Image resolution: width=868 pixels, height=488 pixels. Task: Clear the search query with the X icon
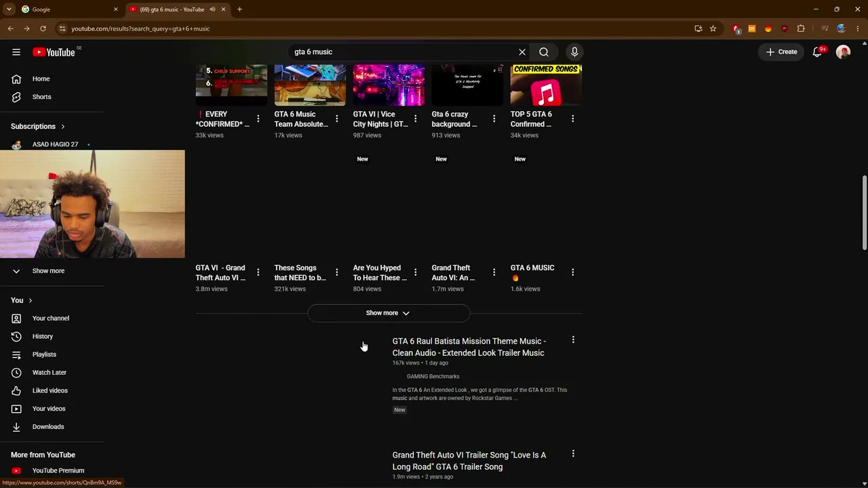[x=522, y=52]
